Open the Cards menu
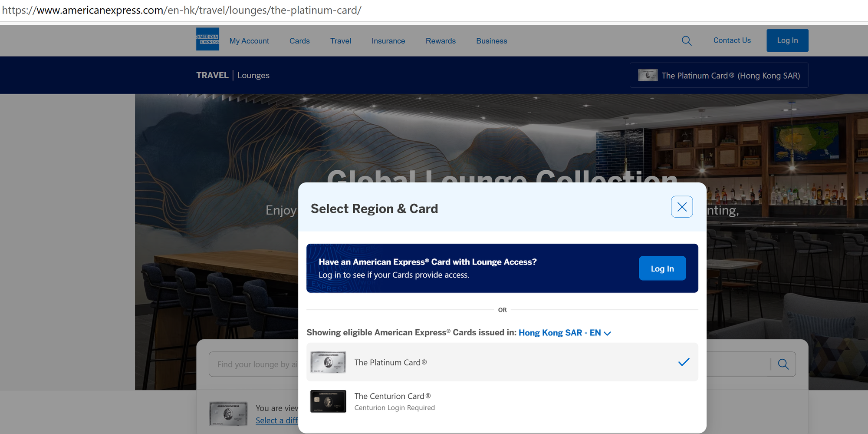This screenshot has width=868, height=434. click(x=299, y=41)
